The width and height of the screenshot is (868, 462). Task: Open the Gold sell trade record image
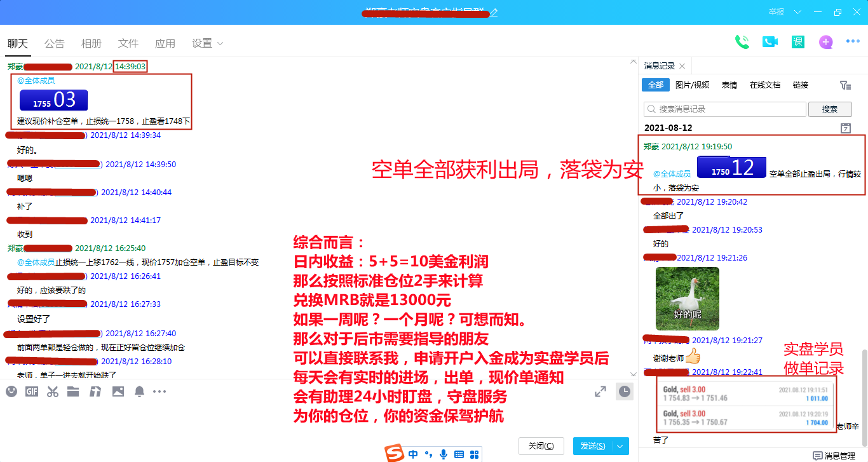coord(746,405)
